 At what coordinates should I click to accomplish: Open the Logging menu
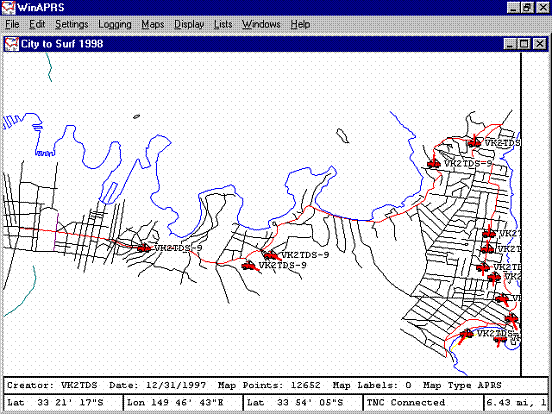click(x=115, y=24)
